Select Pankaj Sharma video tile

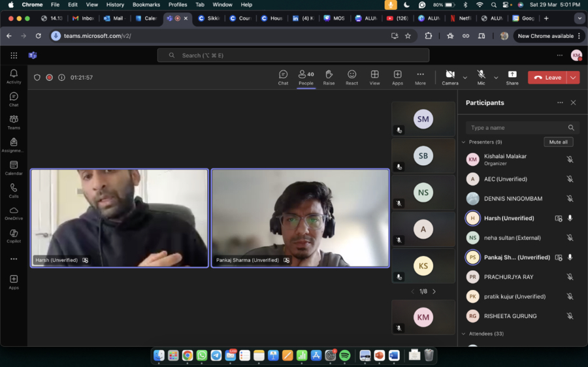tap(301, 218)
